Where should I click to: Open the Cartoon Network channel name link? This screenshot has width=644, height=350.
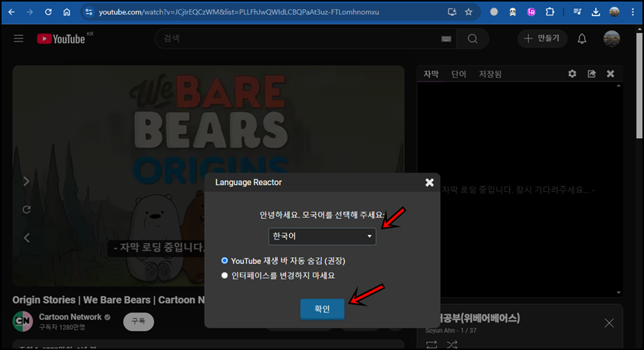[x=71, y=317]
